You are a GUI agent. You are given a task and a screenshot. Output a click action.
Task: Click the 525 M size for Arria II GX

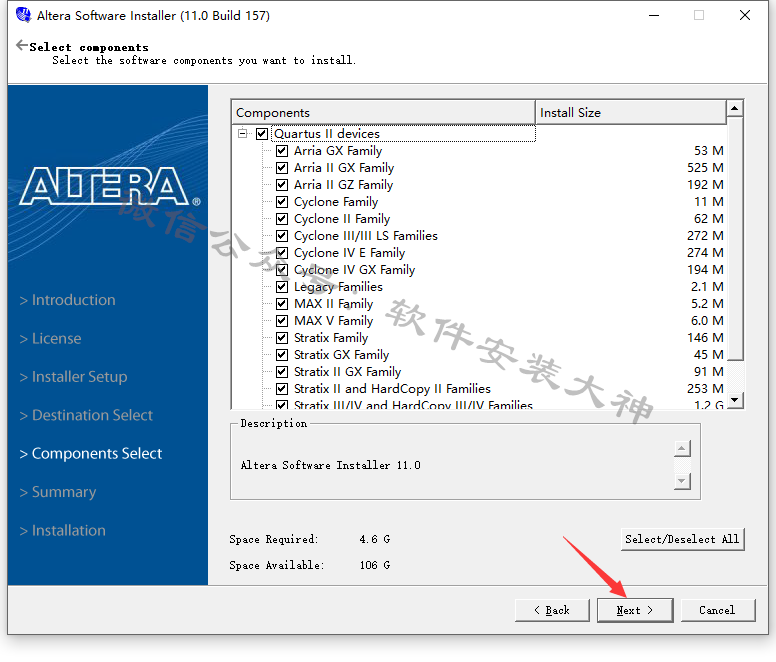(x=705, y=168)
